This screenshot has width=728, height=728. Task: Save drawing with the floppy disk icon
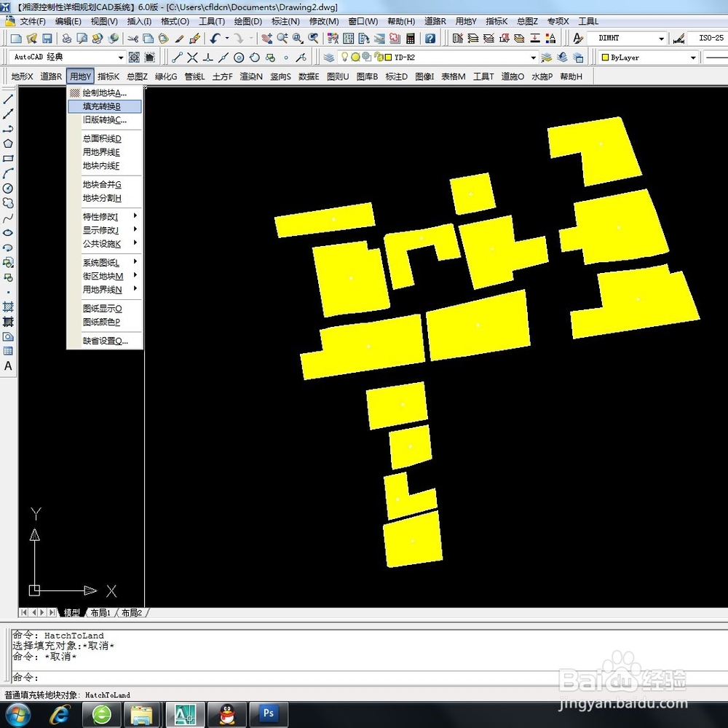pos(47,39)
